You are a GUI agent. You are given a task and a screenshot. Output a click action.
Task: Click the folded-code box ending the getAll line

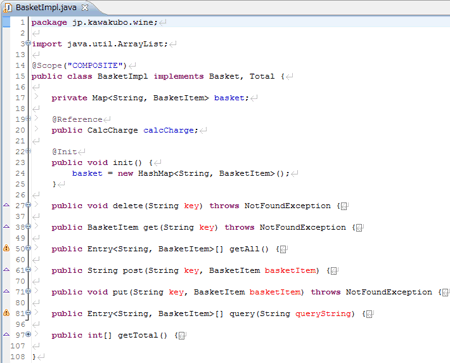[x=283, y=249]
